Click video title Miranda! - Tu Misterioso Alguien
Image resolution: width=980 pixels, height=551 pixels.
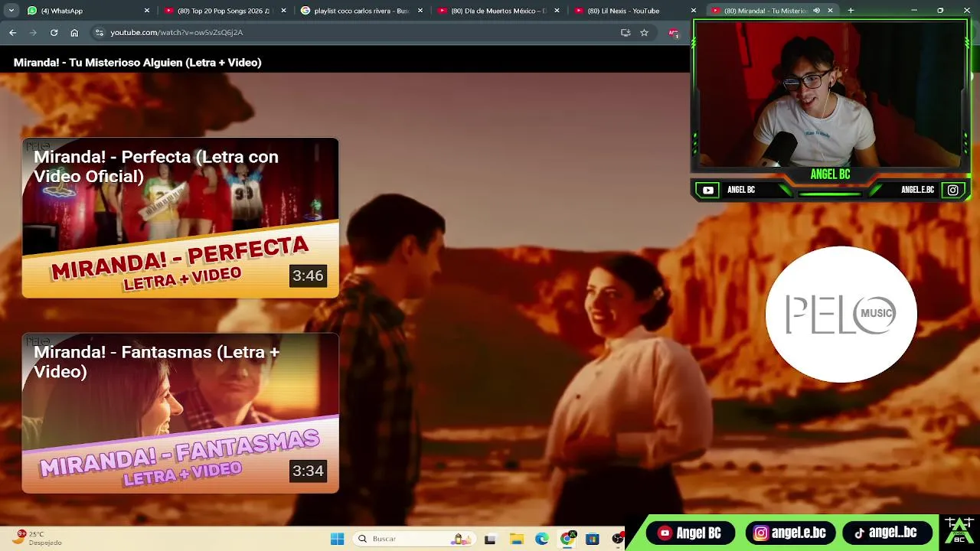pyautogui.click(x=138, y=63)
